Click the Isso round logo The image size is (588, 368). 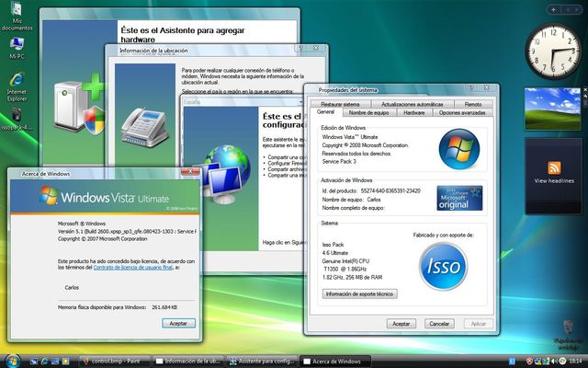(443, 266)
